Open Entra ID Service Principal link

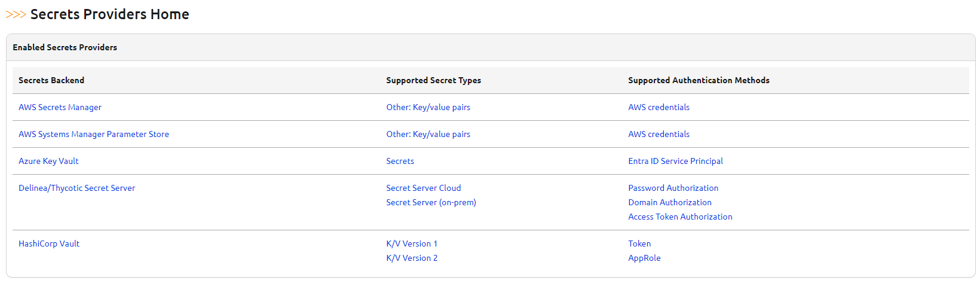[x=675, y=161]
